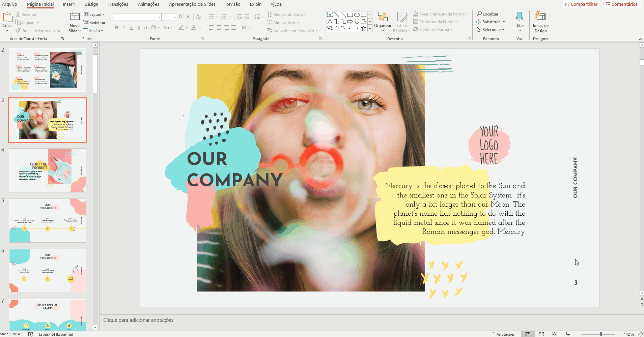Insert text box shape from gallery
This screenshot has height=337, width=644.
click(x=330, y=15)
